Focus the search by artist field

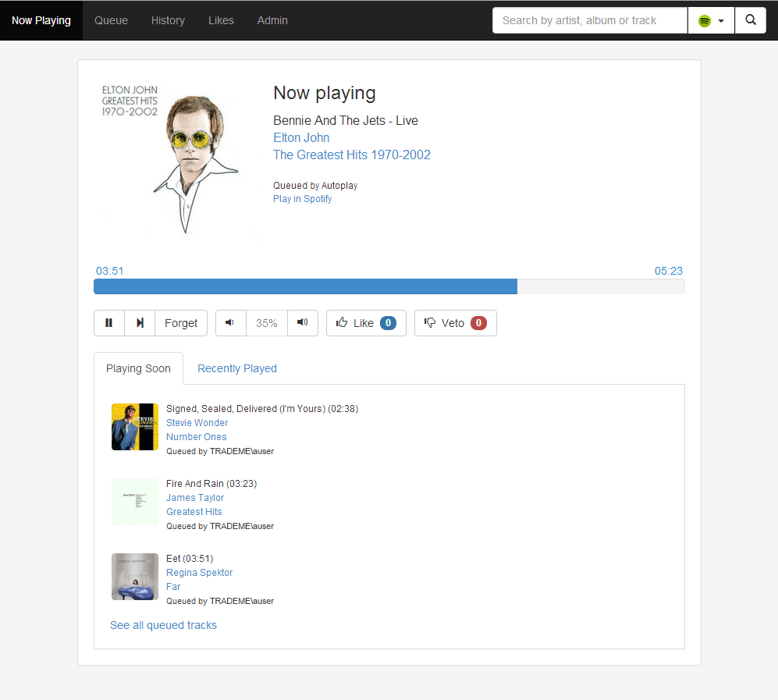tap(590, 20)
